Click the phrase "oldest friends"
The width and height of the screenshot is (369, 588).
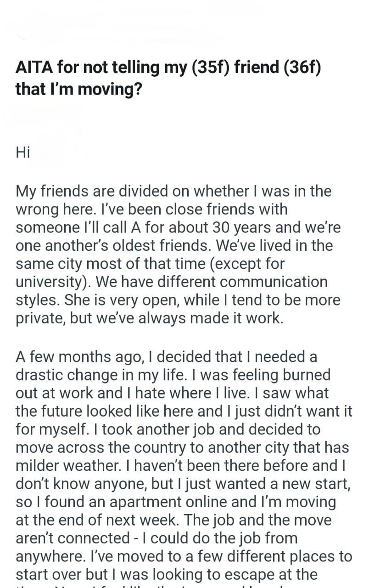166,245
